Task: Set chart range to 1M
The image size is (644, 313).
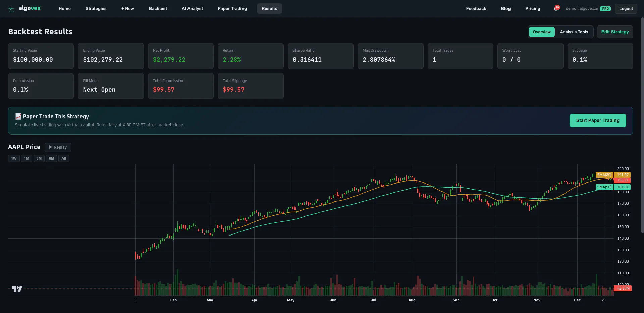Action: (x=26, y=158)
